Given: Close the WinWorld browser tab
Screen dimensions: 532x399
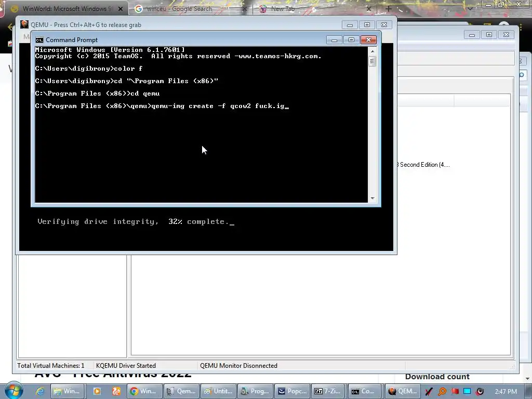Looking at the screenshot, I should click(121, 9).
